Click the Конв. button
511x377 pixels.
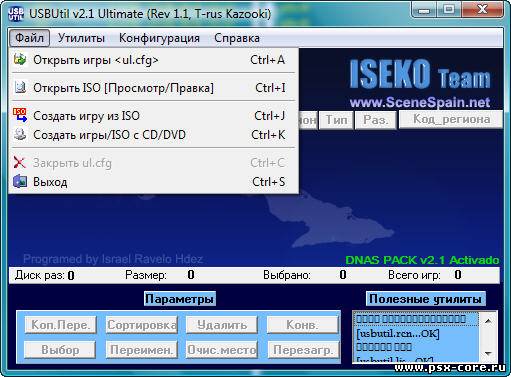[x=303, y=325]
